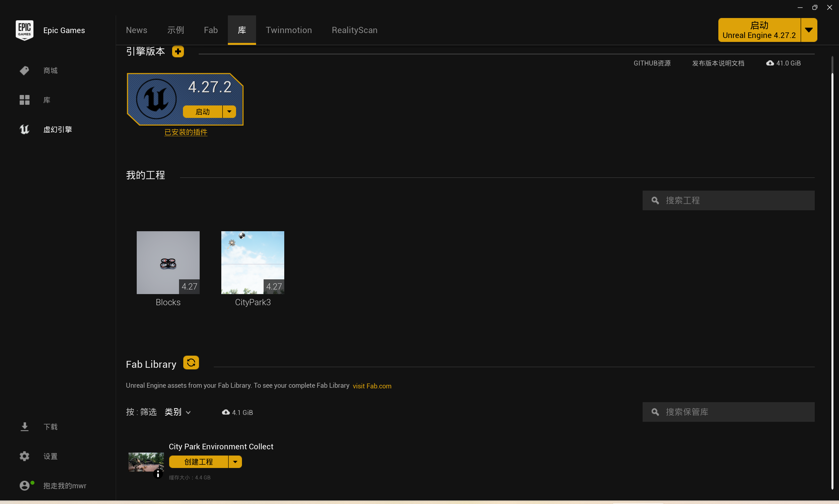Viewport: 839px width, 504px height.
Task: Open the Downloads arrow icon
Action: tap(25, 427)
